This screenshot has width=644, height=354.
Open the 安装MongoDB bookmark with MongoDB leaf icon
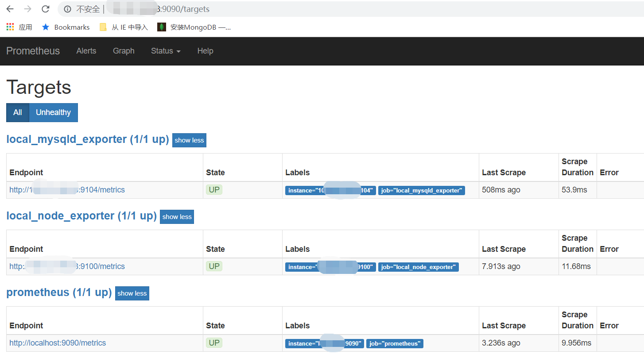[195, 27]
